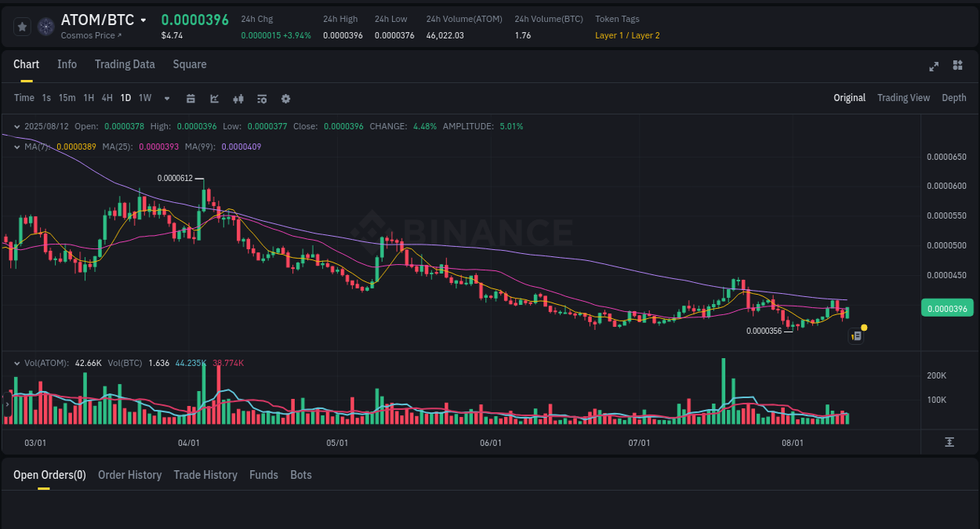
Task: Click the Cosmos coin logo
Action: [45, 26]
